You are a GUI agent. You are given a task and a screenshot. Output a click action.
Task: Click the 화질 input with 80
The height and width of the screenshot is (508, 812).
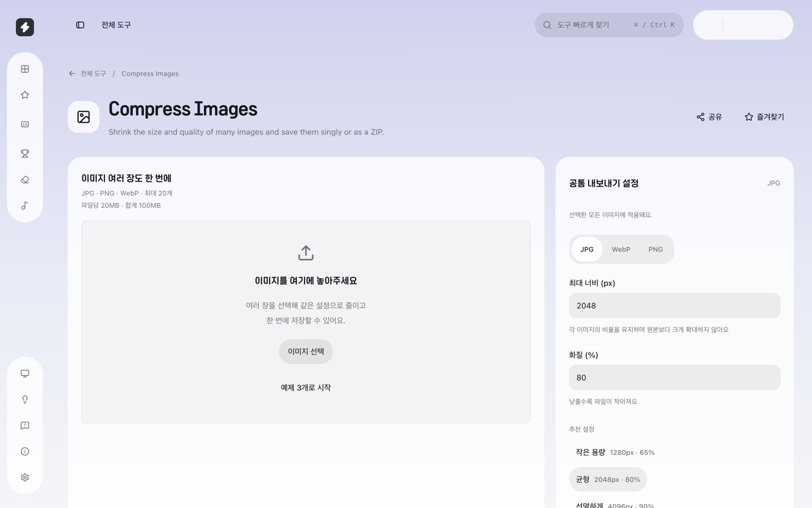click(x=674, y=378)
